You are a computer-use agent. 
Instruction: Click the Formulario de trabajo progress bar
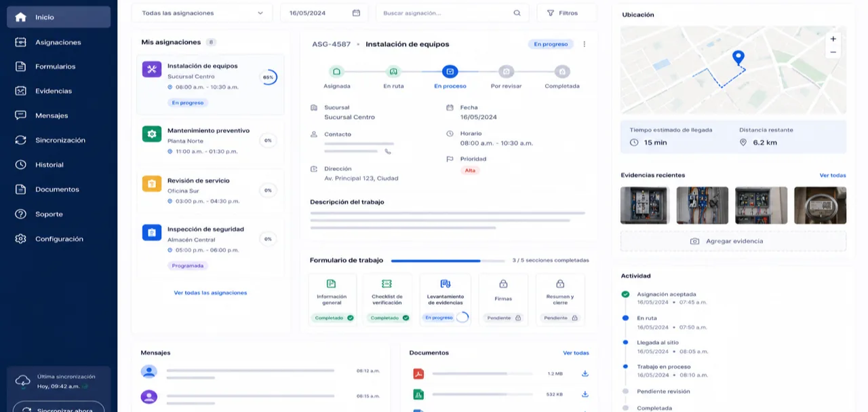coord(448,261)
